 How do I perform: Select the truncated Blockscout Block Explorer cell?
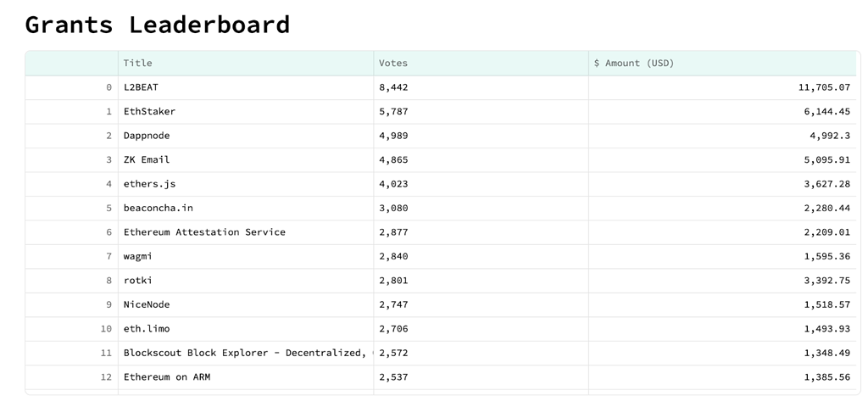pos(245,353)
